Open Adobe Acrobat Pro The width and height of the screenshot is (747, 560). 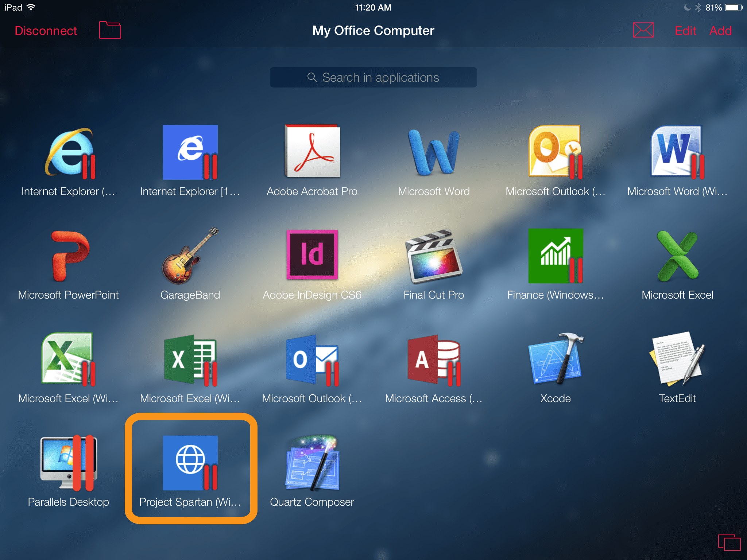[312, 151]
